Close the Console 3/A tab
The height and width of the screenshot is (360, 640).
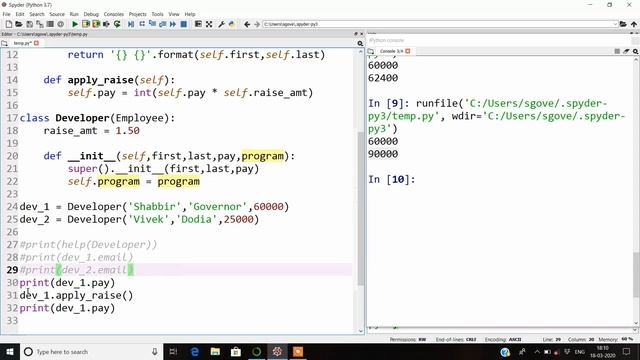click(x=407, y=51)
